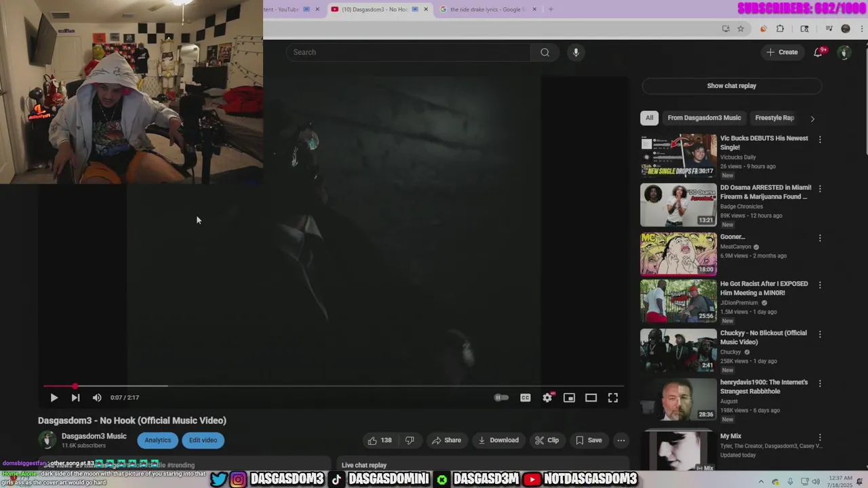
Task: Open video Analytics
Action: coord(157,441)
